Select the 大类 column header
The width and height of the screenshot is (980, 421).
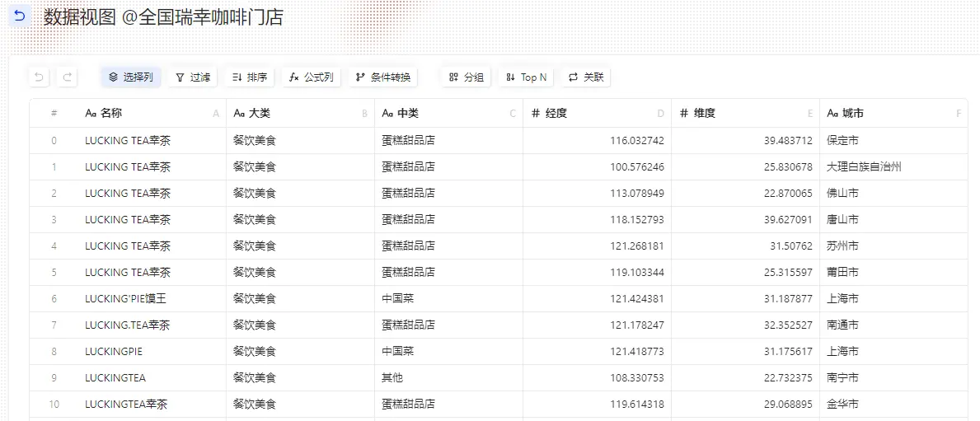tap(300, 113)
